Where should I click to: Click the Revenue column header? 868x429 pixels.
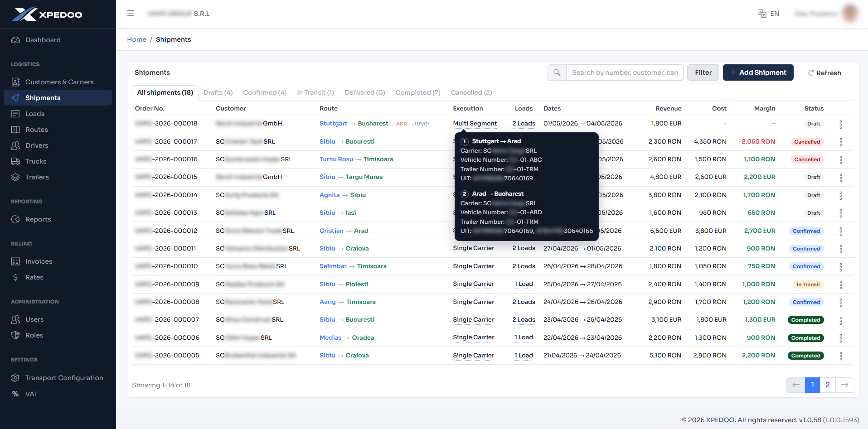(669, 109)
